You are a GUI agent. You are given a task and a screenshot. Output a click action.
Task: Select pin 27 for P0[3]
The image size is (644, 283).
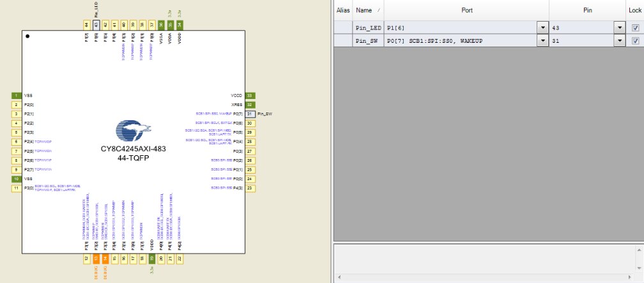point(250,151)
